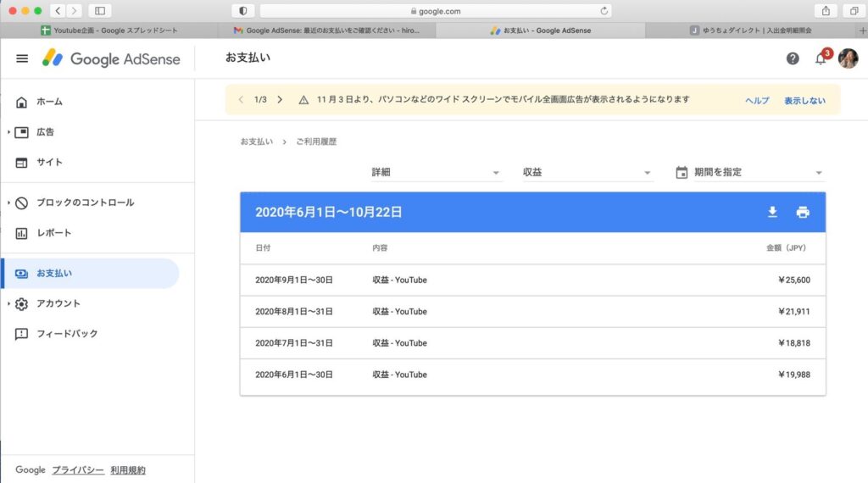Click the ご利用履歴 breadcrumb
Viewport: 868px width, 483px height.
(x=316, y=142)
